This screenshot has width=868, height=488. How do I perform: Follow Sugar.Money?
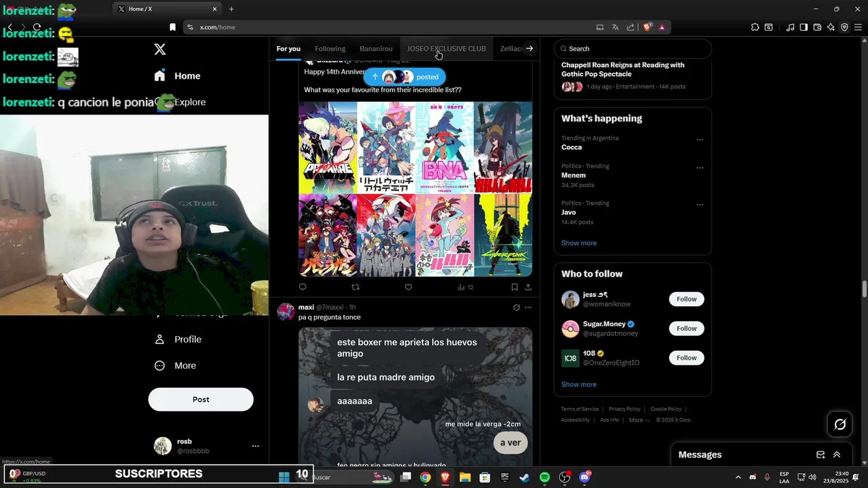tap(686, 328)
